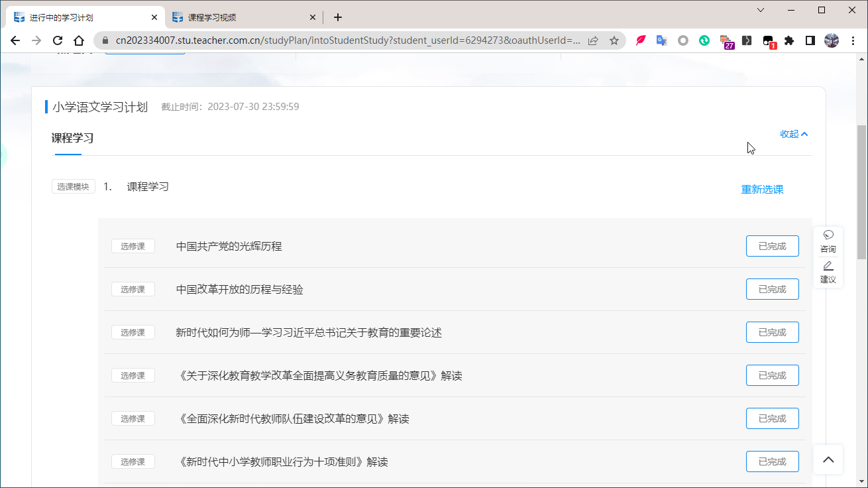Image resolution: width=868 pixels, height=488 pixels.
Task: Open the Chrome side panel icon
Action: coord(810,40)
